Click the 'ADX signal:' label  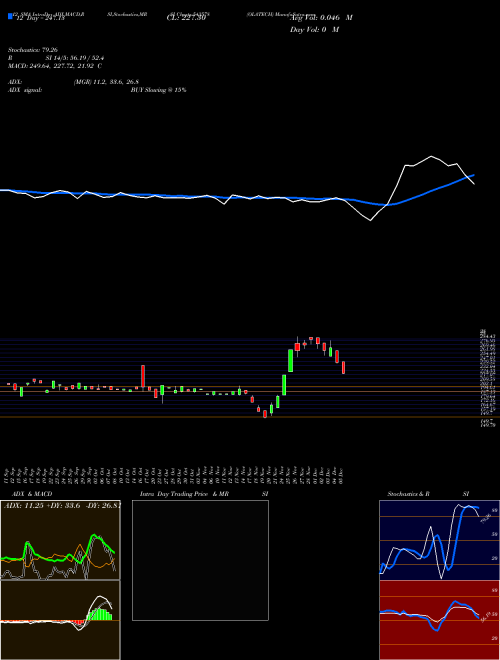[24, 90]
